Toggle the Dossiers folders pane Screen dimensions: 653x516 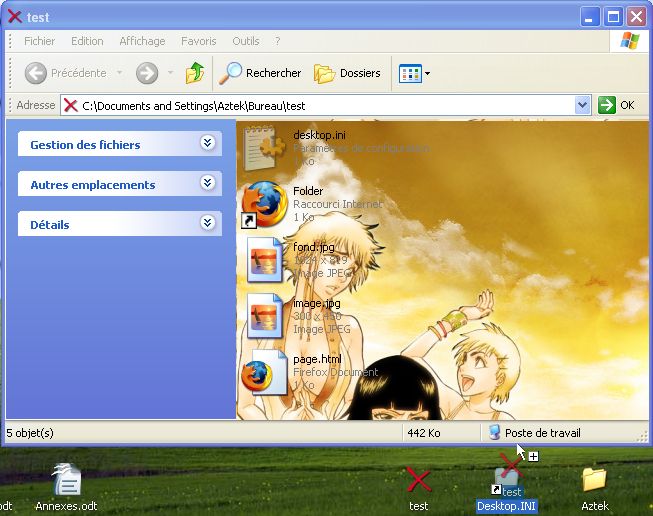click(x=347, y=73)
